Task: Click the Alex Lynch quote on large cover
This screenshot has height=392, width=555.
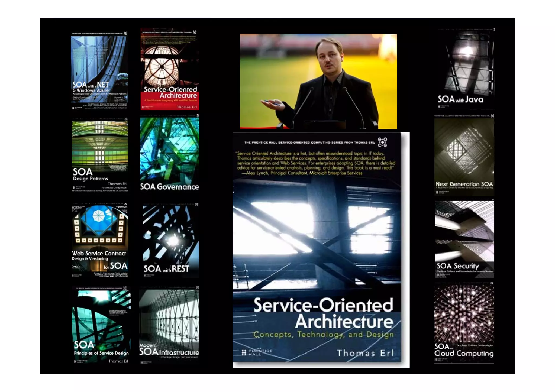Action: [316, 163]
